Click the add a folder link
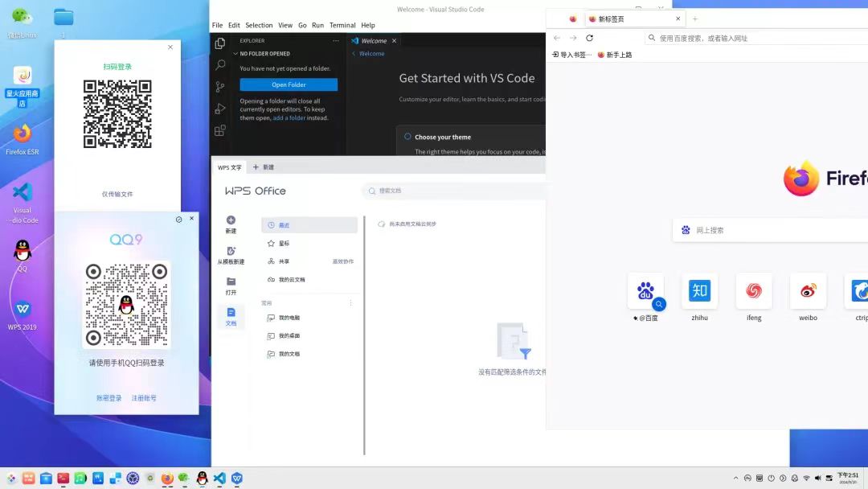This screenshot has width=868, height=489. (x=289, y=118)
